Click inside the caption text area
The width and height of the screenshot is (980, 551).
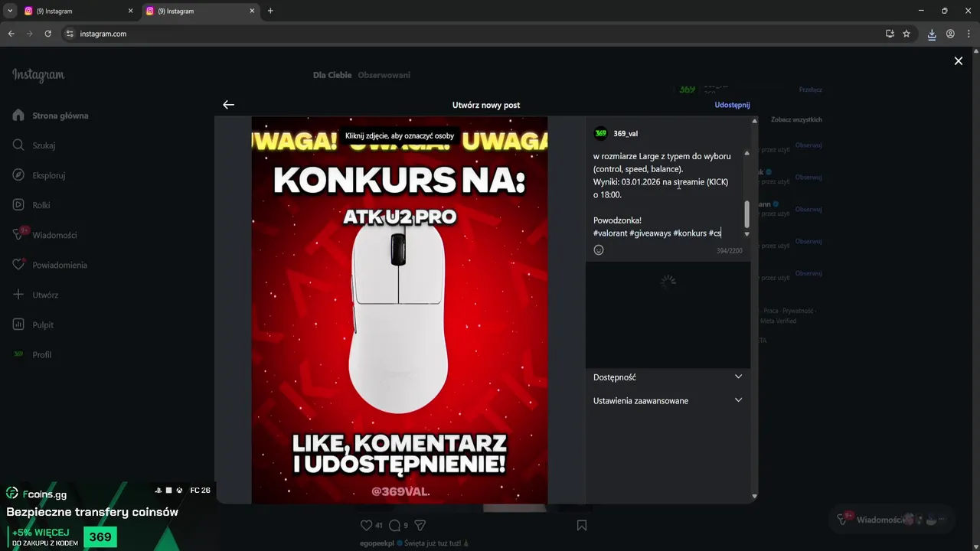click(x=666, y=194)
